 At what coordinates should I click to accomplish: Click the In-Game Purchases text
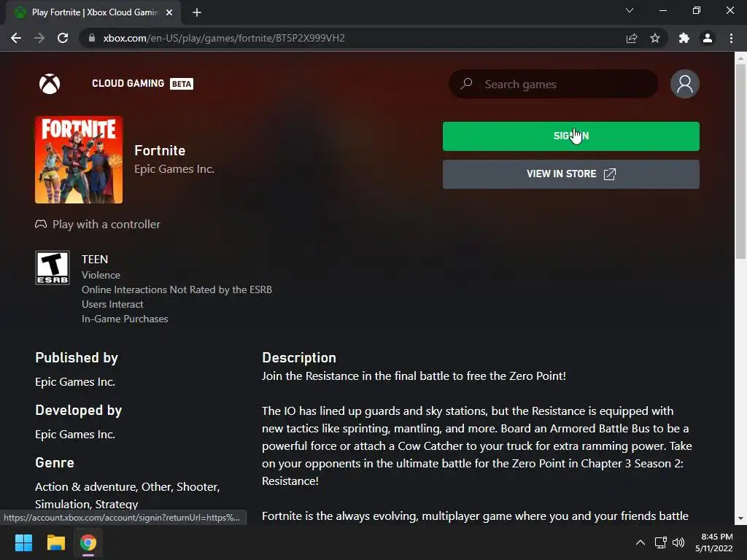(125, 319)
